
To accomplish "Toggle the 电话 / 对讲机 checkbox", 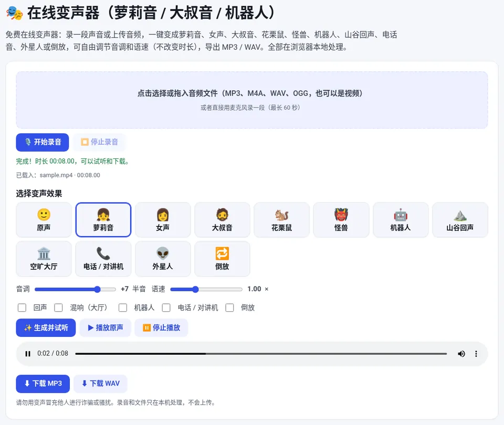I will point(166,308).
